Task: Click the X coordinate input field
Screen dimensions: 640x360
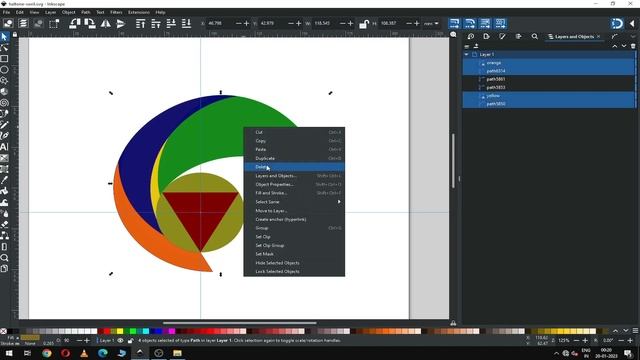Action: pyautogui.click(x=220, y=23)
